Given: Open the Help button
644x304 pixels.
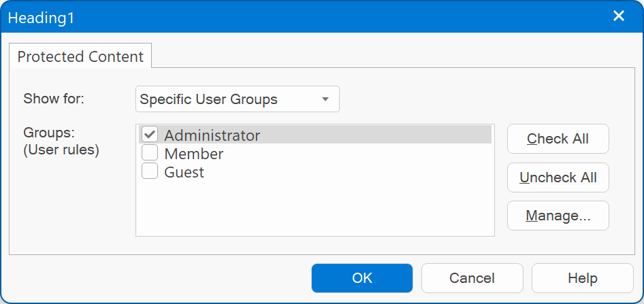Looking at the screenshot, I should pyautogui.click(x=583, y=278).
